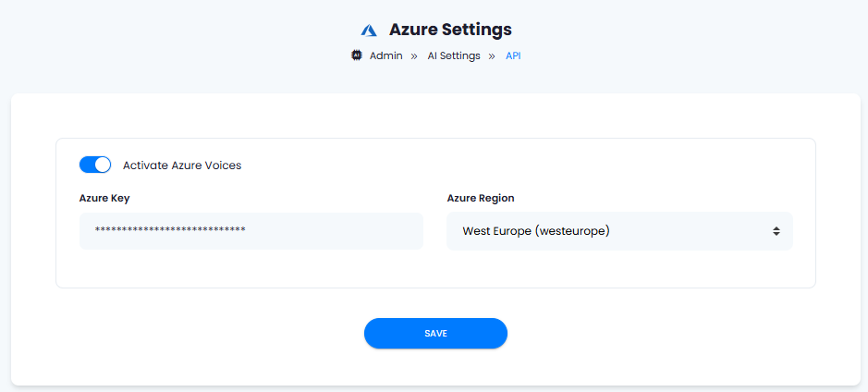Viewport: 868px width, 392px height.
Task: Click the up-down arrows in Azure Region selector
Action: [x=776, y=231]
